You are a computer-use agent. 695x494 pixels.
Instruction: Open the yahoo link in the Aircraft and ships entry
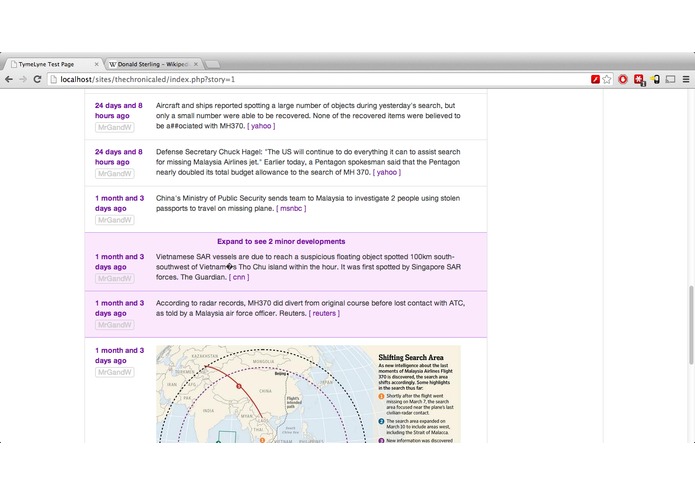[261, 126]
